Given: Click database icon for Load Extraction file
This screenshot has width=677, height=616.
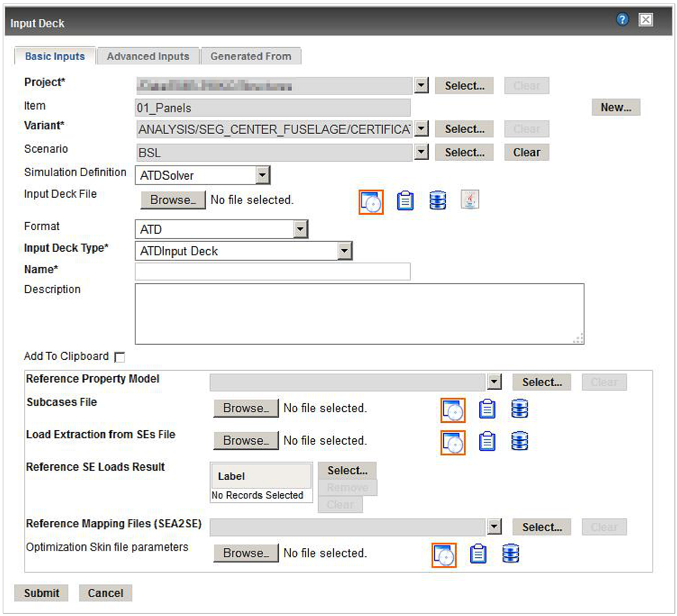Looking at the screenshot, I should [519, 441].
